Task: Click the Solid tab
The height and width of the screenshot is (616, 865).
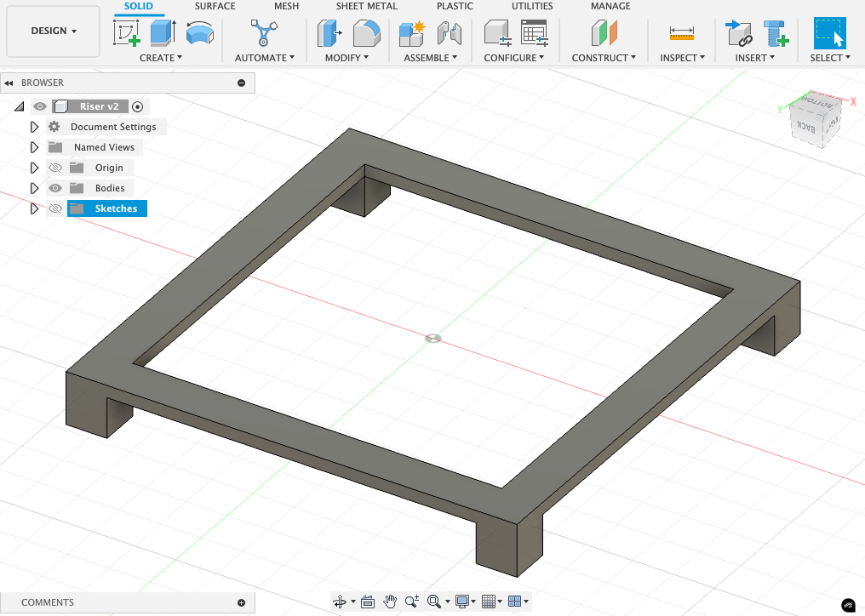Action: tap(139, 6)
